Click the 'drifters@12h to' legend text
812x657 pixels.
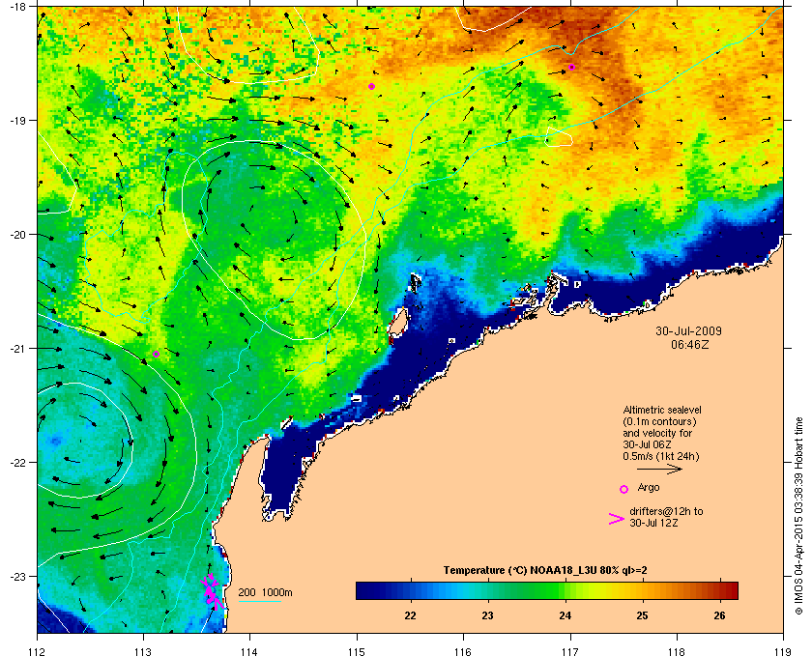pos(666,511)
